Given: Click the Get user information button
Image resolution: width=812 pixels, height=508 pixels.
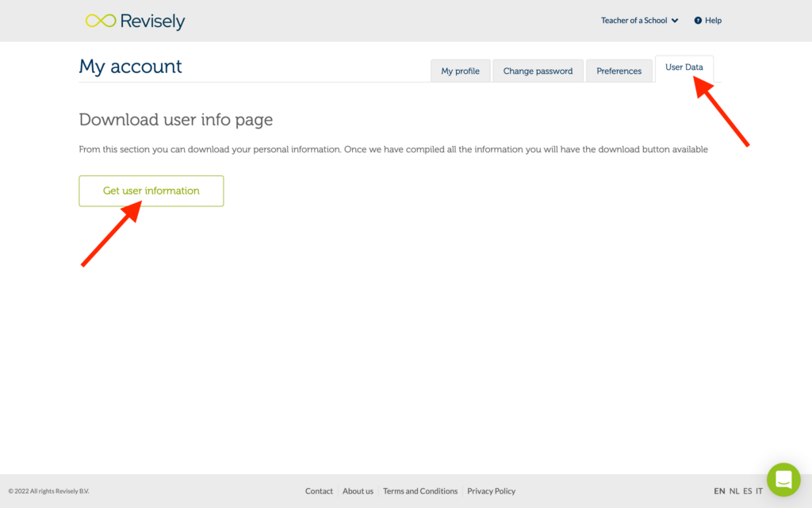Looking at the screenshot, I should [x=151, y=190].
